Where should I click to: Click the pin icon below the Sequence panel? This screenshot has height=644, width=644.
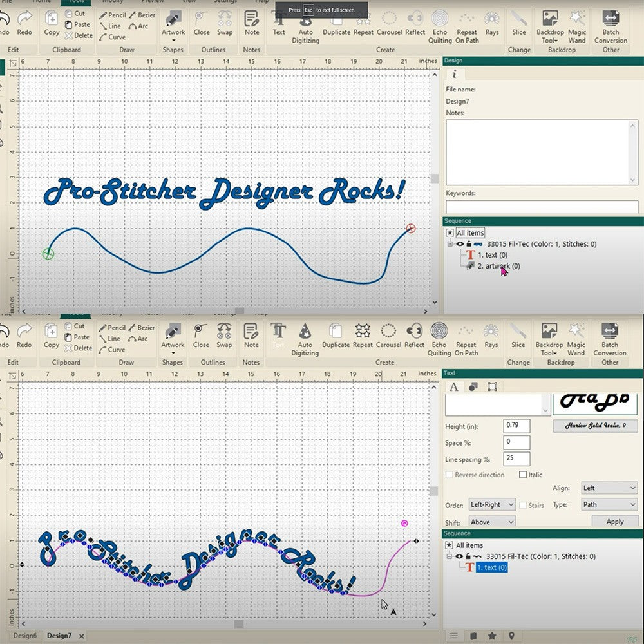[x=512, y=636]
